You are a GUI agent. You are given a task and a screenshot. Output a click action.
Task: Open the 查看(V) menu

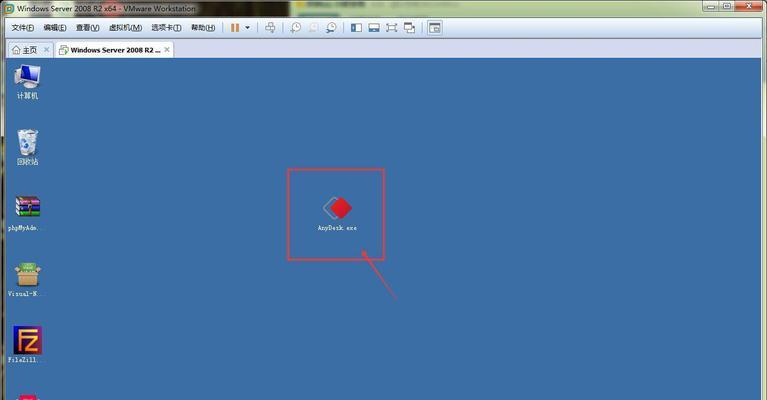[x=89, y=28]
